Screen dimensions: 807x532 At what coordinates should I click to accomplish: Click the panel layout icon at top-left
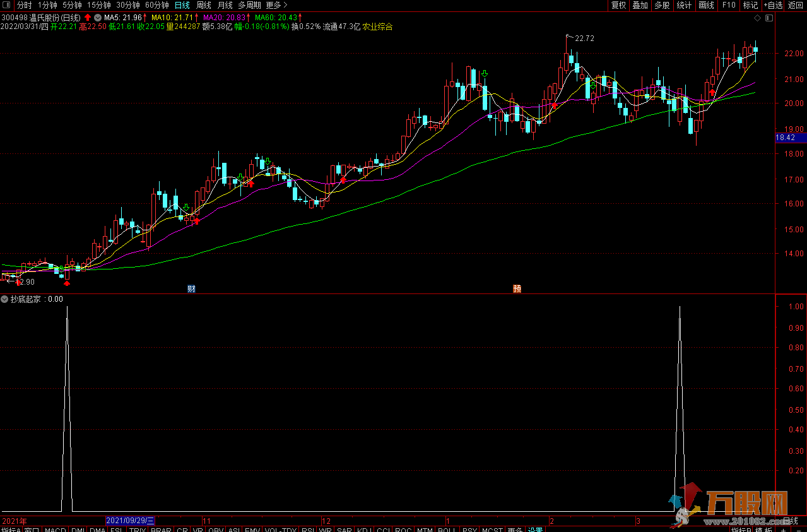7,5
